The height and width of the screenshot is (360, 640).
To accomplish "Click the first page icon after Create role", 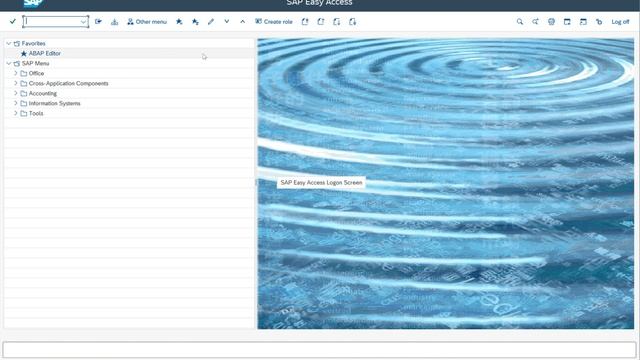I will coord(305,22).
